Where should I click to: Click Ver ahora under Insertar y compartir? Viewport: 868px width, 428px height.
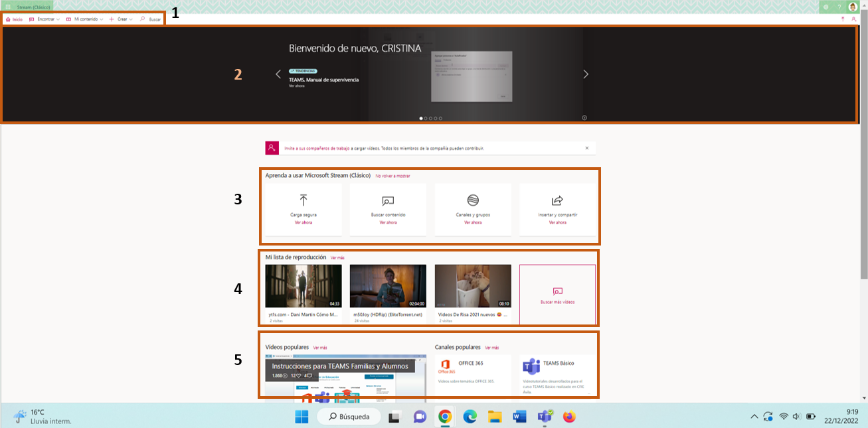[558, 222]
